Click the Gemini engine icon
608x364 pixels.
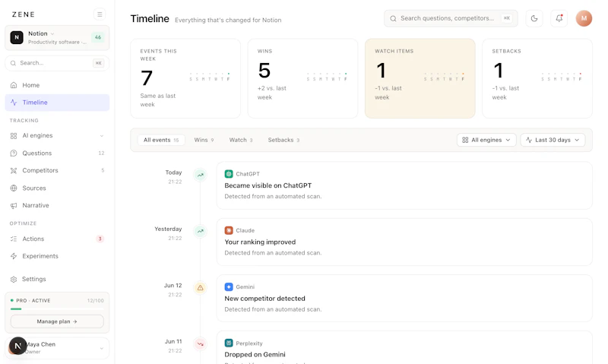tap(229, 286)
